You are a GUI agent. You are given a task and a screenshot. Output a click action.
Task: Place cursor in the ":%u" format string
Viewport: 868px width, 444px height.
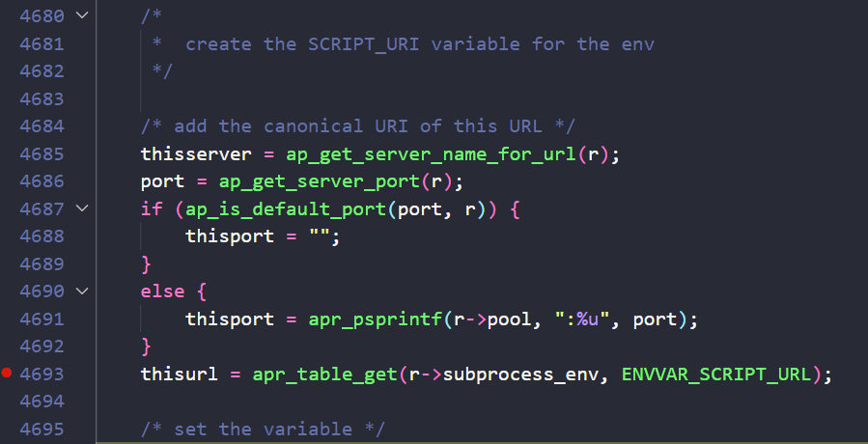[582, 319]
